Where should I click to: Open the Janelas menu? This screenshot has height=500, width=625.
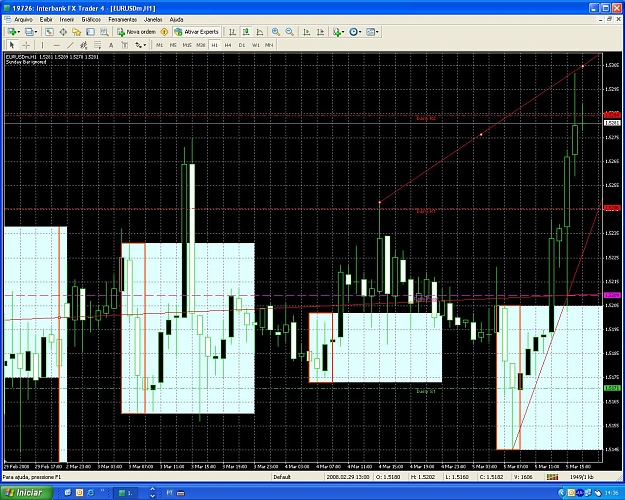click(x=153, y=19)
